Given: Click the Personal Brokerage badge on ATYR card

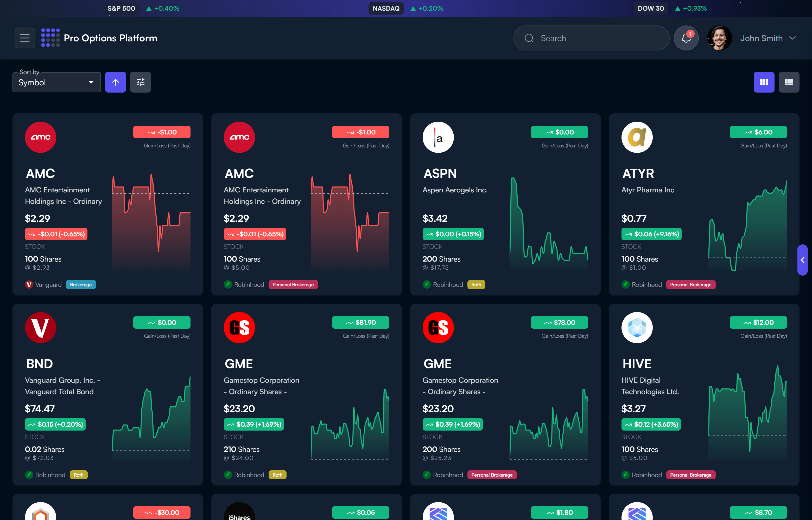Looking at the screenshot, I should 691,285.
